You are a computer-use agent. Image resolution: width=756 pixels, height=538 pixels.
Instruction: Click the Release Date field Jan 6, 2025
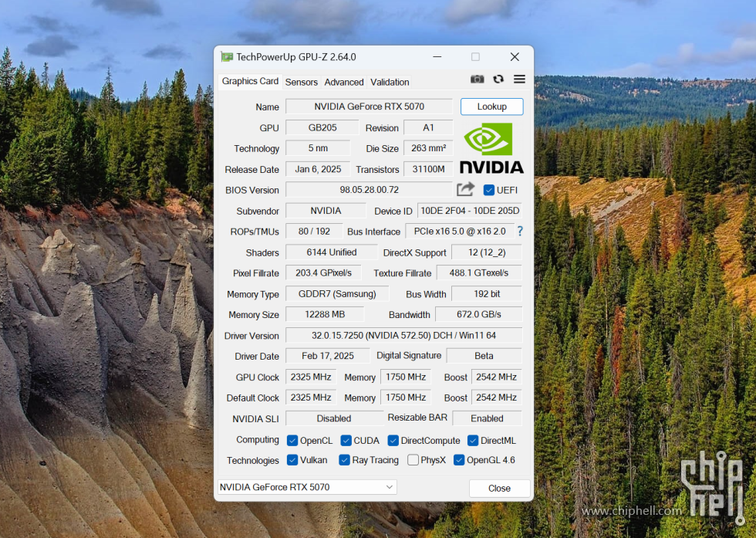(x=318, y=169)
